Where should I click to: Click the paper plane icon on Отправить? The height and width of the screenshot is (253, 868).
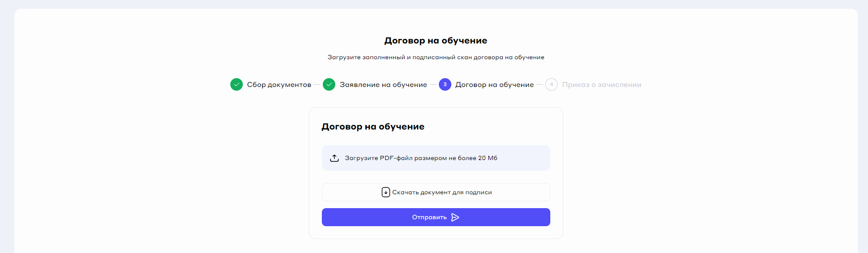click(x=455, y=217)
